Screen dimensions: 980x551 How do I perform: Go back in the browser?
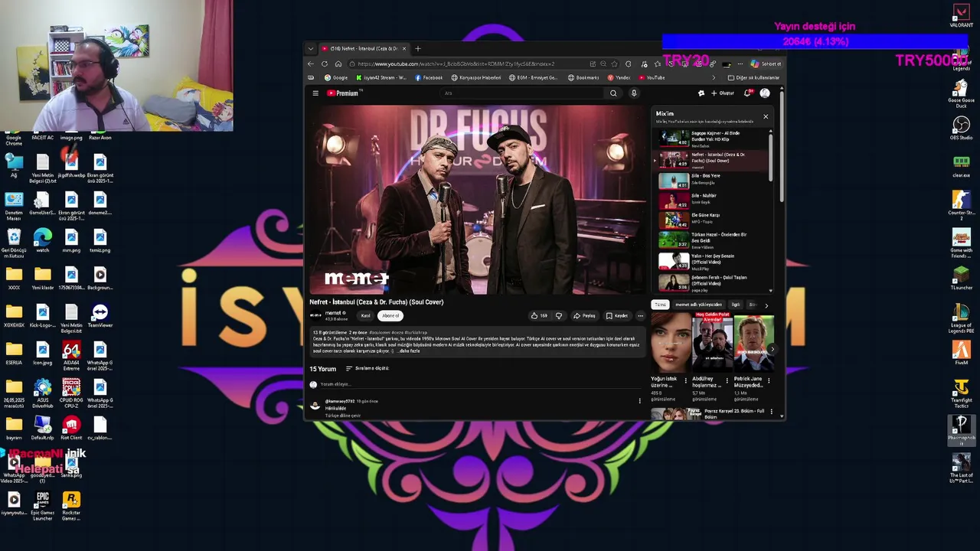pyautogui.click(x=311, y=64)
